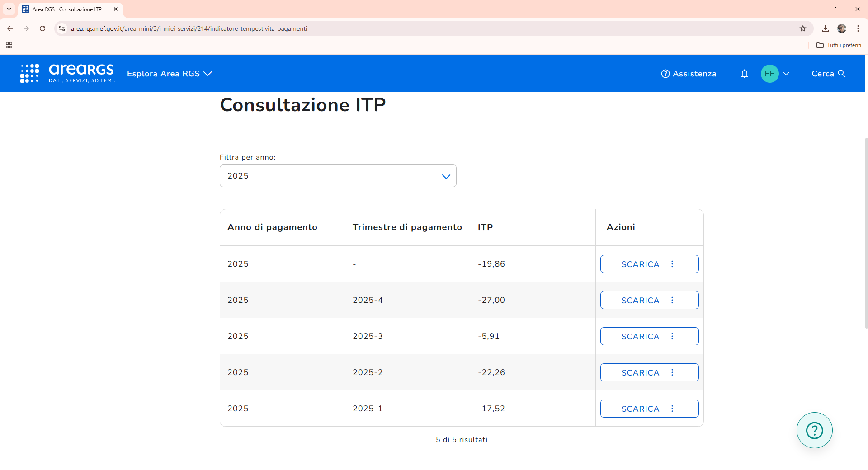Open the Cerca search

828,74
